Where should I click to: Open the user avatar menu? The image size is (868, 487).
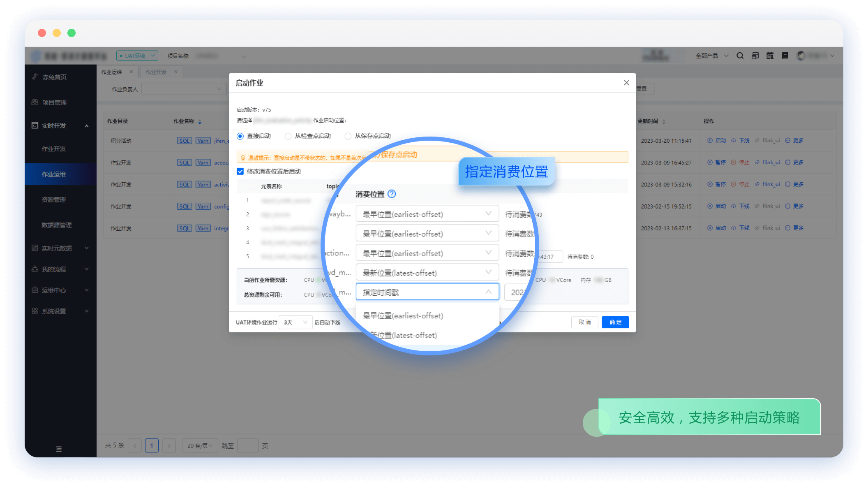(801, 56)
